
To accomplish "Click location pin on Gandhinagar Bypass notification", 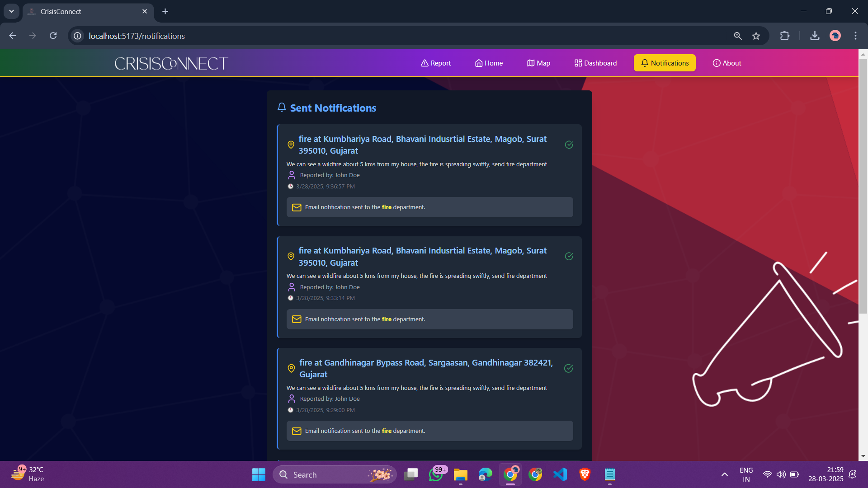I will (291, 368).
